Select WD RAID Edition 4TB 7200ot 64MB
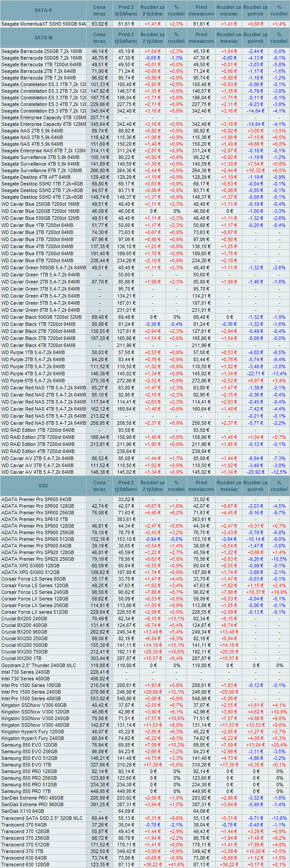Screen dimensions: 290x868 [38, 451]
